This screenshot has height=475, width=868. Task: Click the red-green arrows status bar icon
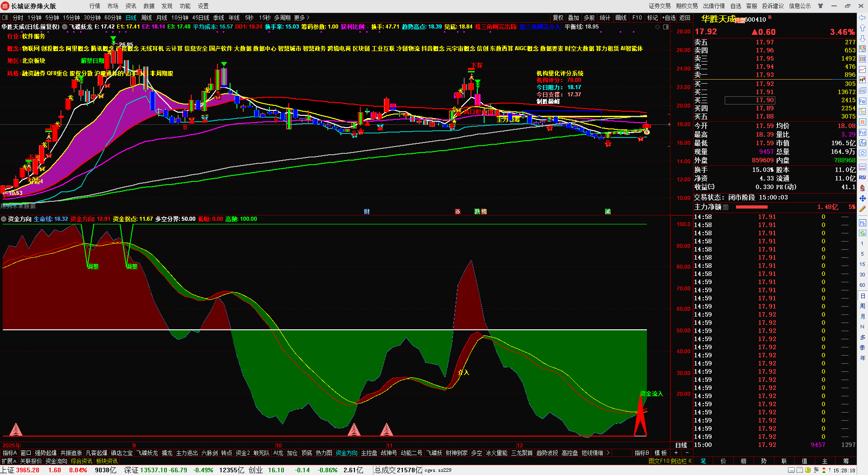(x=824, y=470)
